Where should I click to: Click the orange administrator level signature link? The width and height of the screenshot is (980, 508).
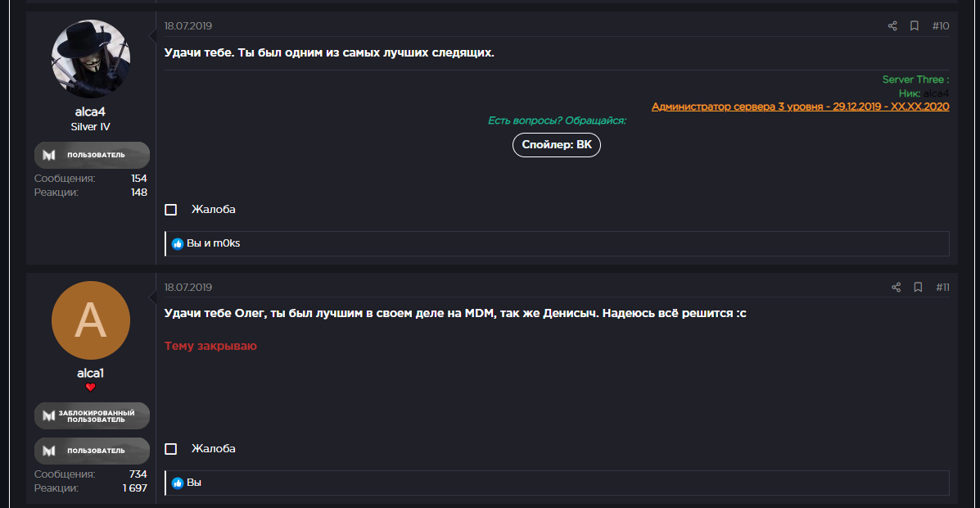[x=800, y=107]
